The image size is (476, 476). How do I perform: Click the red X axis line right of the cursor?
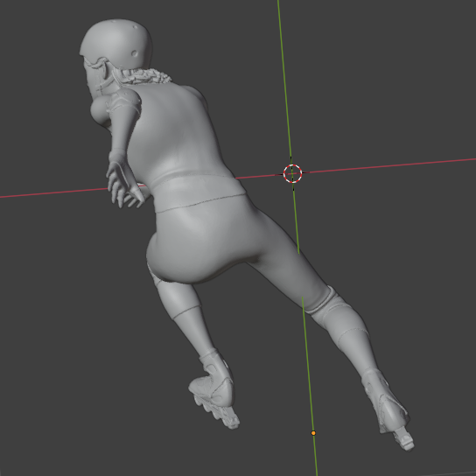(388, 165)
